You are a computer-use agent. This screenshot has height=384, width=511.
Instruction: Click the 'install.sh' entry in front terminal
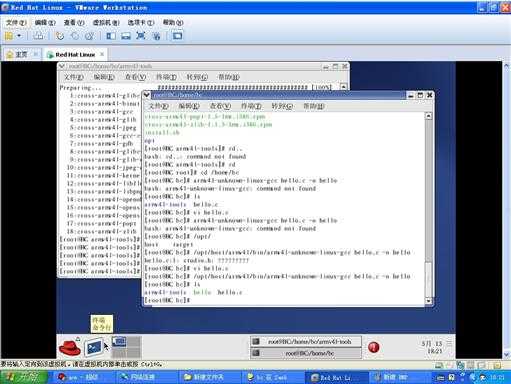point(162,132)
